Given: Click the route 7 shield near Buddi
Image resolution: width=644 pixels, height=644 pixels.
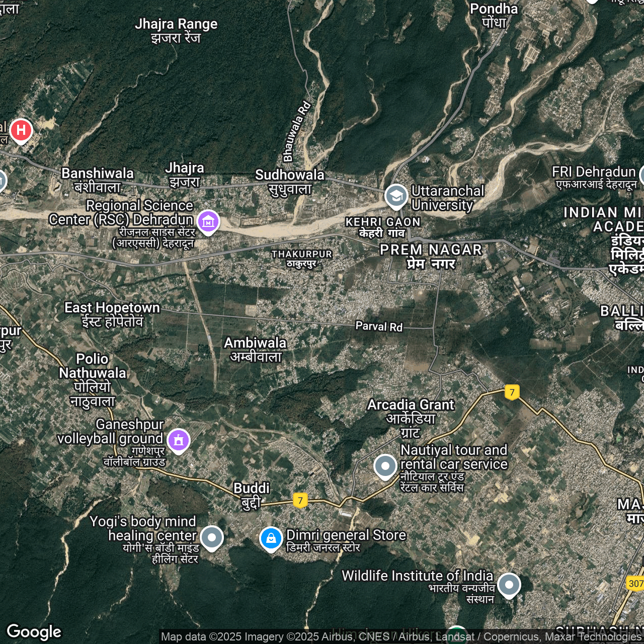Looking at the screenshot, I should [300, 500].
